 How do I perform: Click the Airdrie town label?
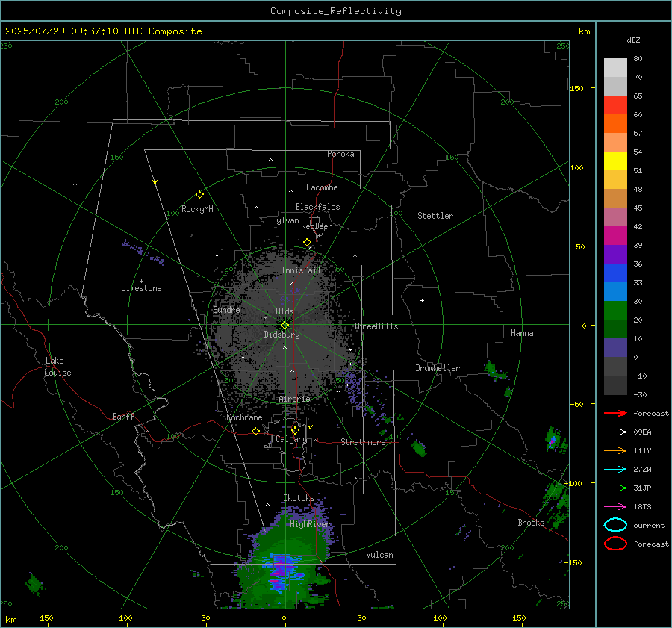[294, 399]
